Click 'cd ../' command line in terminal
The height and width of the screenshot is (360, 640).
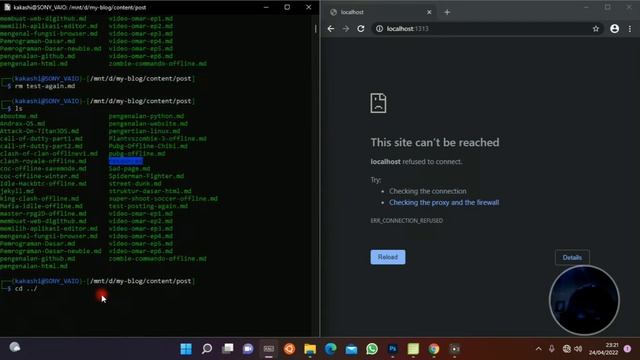[26, 289]
